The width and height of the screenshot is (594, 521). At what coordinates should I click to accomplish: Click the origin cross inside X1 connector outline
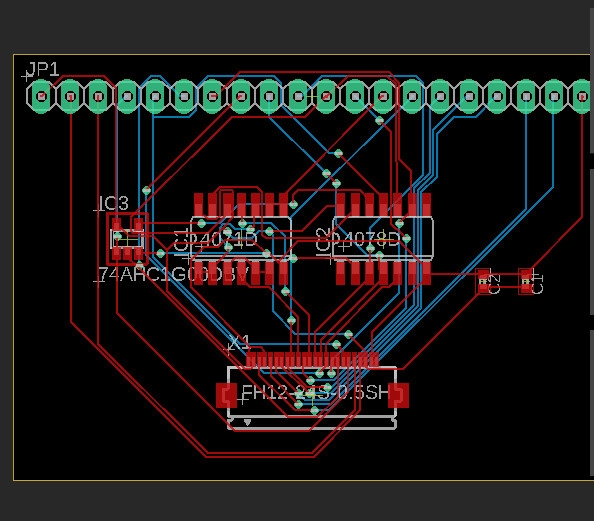click(242, 399)
